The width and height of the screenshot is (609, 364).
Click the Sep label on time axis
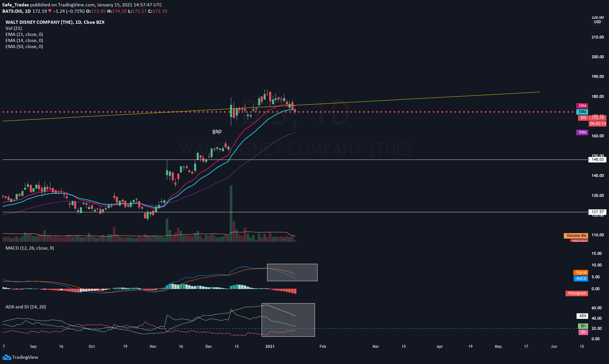[33, 346]
